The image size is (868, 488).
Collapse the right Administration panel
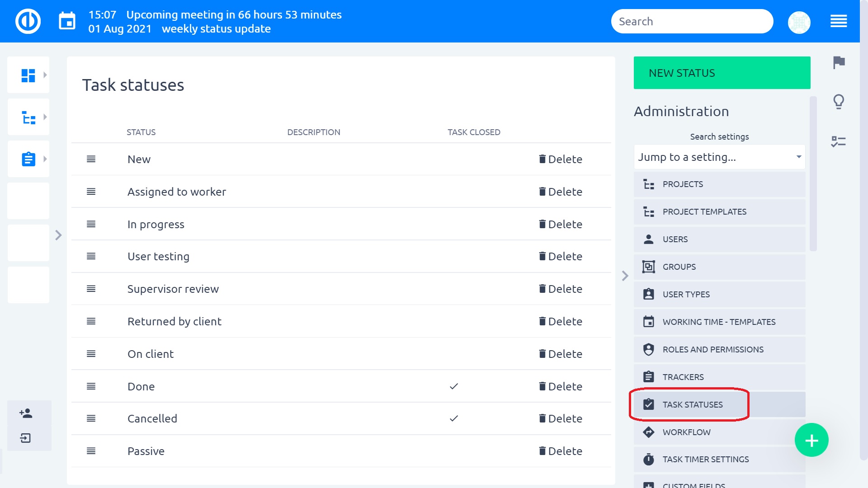[x=625, y=276]
